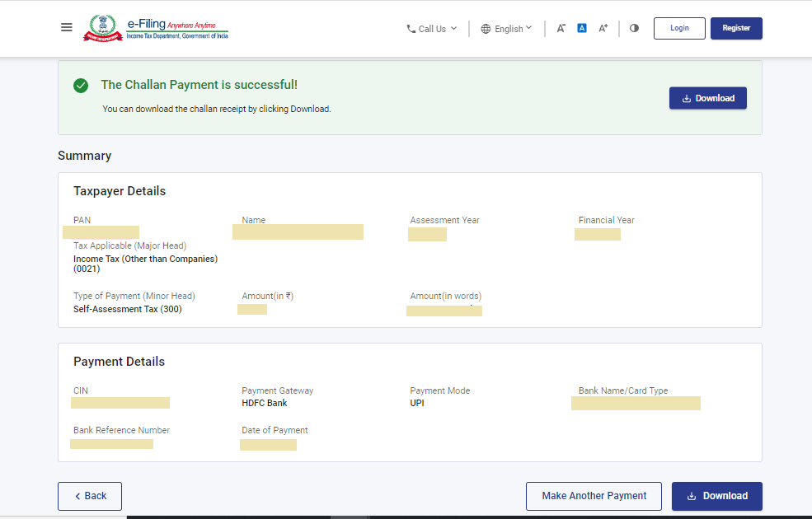Screen dimensions: 812x519
Task: Expand the Call Us dropdown chevron
Action: click(x=453, y=28)
